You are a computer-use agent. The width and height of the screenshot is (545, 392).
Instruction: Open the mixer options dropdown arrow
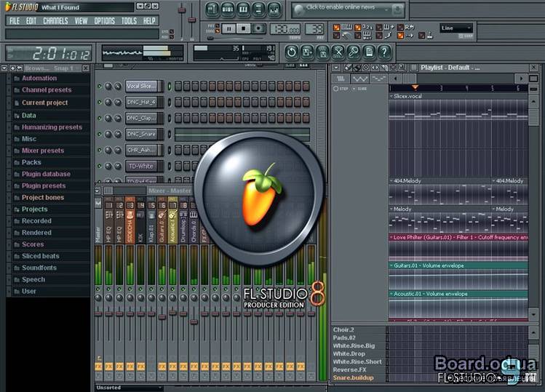pos(98,191)
